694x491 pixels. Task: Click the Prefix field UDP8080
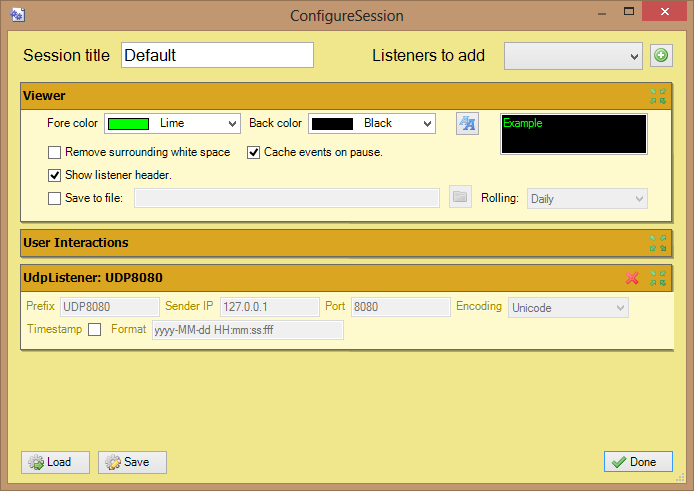(110, 307)
